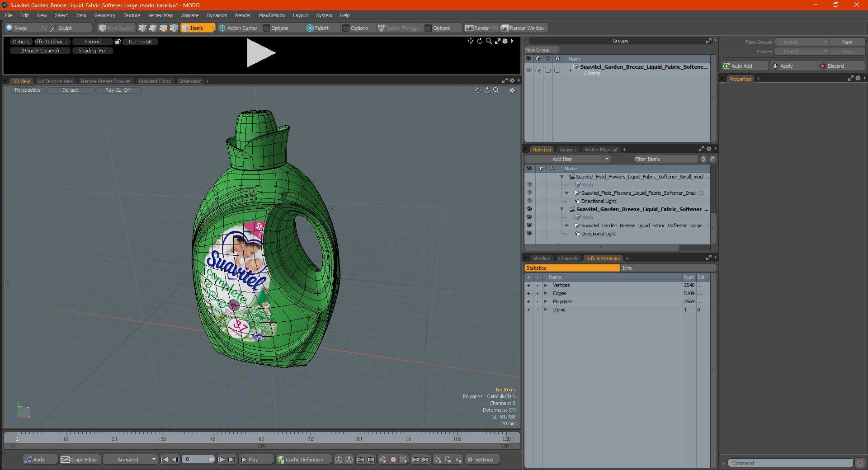868x470 pixels.
Task: Switch to UV Texture View tab
Action: 56,81
